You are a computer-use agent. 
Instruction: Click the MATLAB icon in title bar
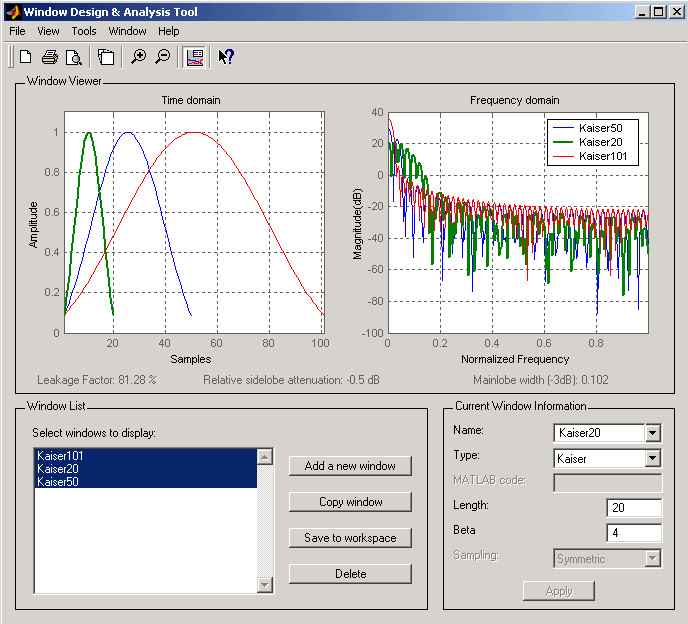point(12,12)
